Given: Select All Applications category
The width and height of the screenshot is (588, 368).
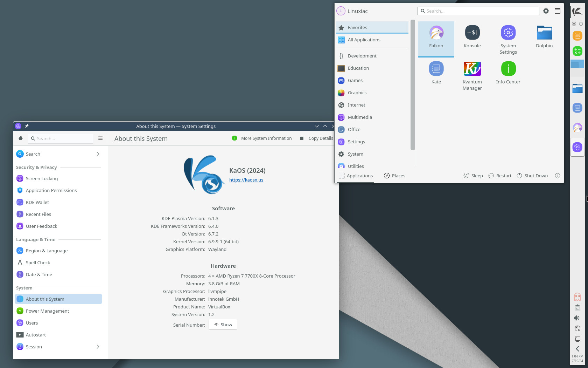Looking at the screenshot, I should pyautogui.click(x=372, y=40).
